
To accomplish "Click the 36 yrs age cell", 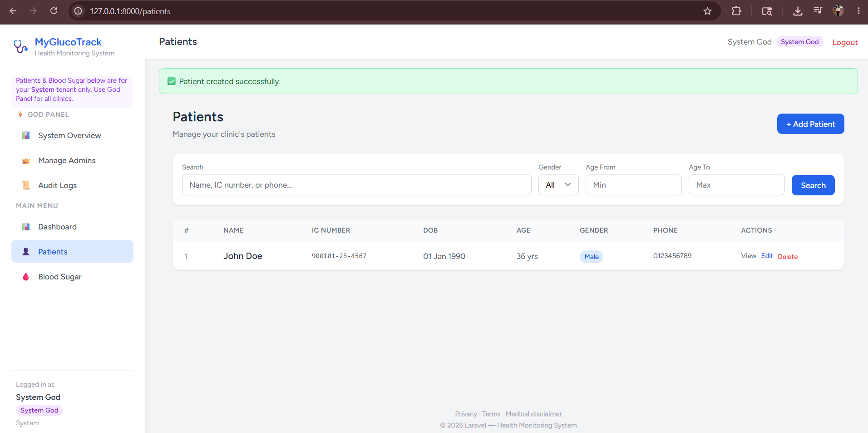I will (x=527, y=256).
